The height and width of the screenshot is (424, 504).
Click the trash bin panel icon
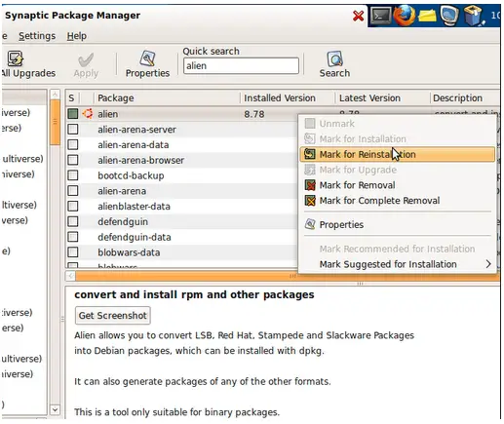point(473,16)
